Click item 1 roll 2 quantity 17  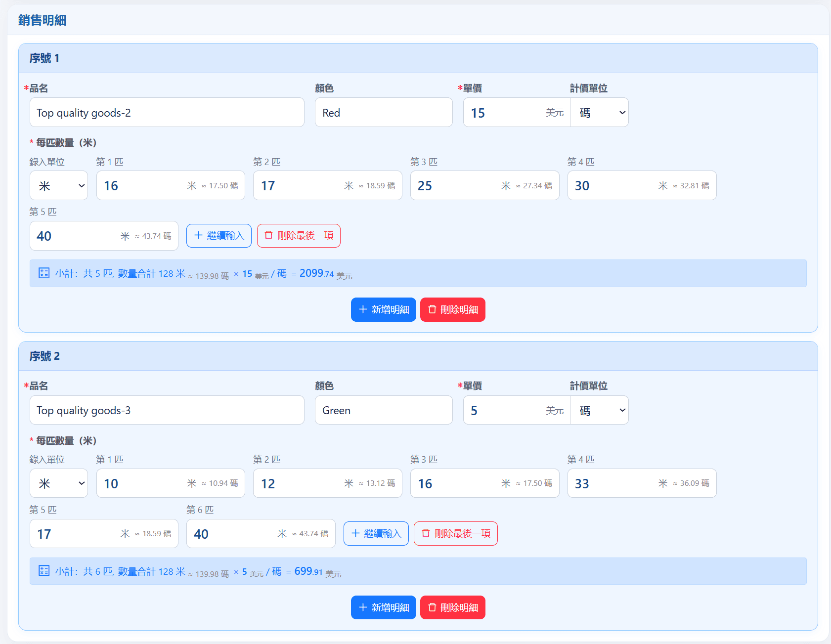[x=328, y=185]
